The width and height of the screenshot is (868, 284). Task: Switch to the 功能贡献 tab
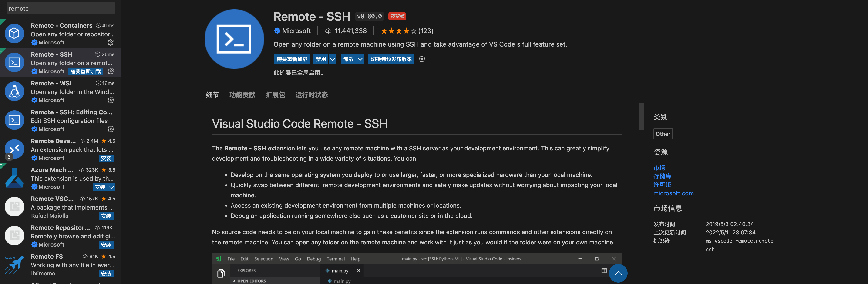pos(242,95)
